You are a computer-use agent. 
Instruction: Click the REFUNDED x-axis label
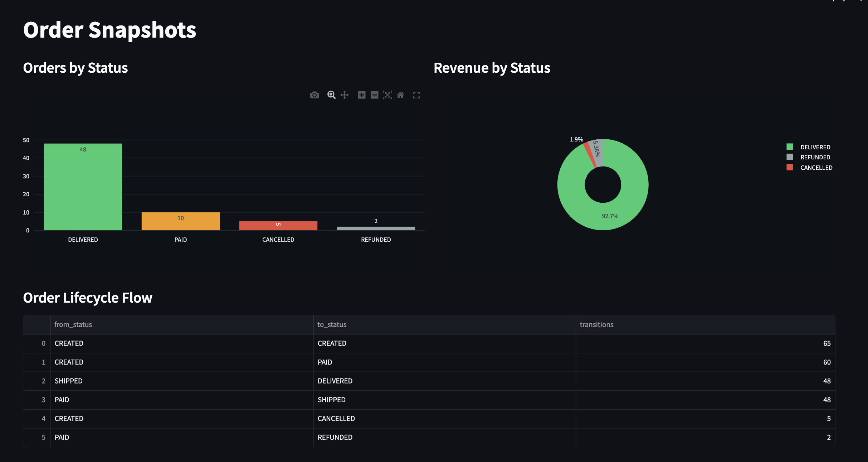376,240
